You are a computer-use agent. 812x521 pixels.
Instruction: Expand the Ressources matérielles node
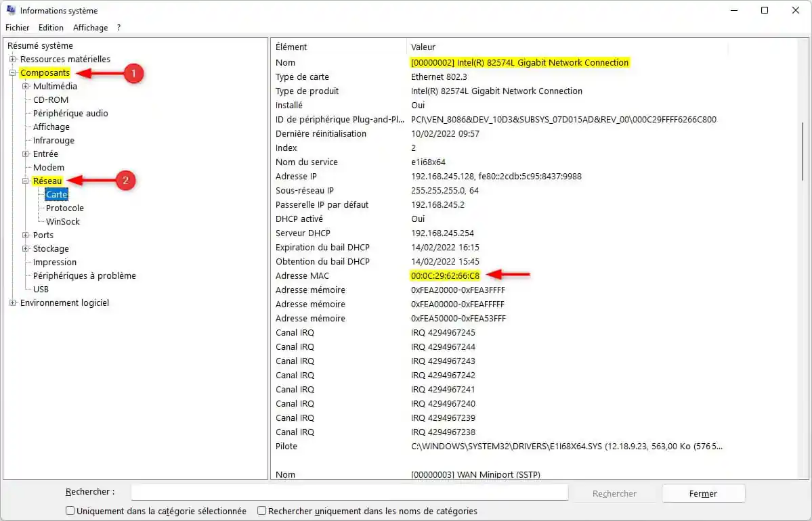(13, 59)
